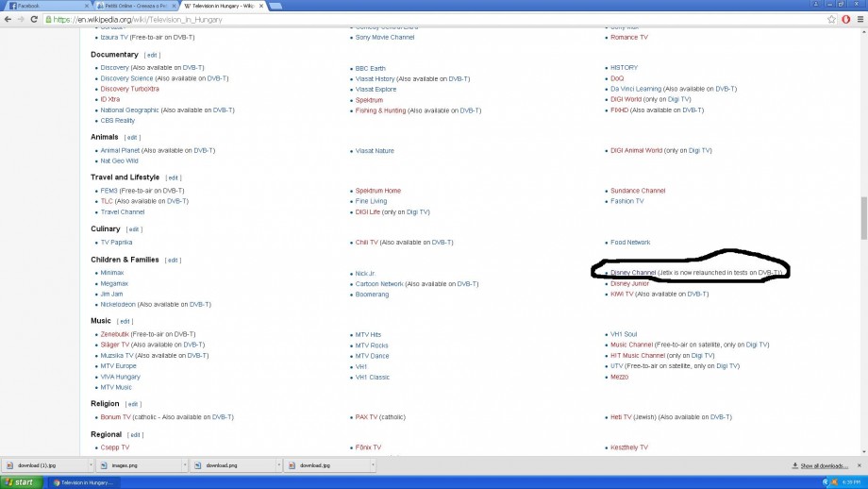
Task: Open dropdown arrow for images.png download
Action: [x=185, y=465]
